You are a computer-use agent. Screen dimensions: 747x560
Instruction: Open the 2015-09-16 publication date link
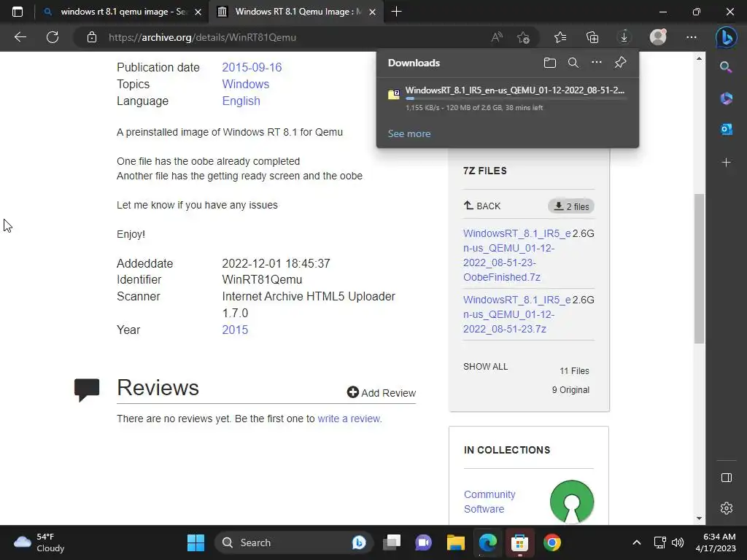pyautogui.click(x=252, y=67)
